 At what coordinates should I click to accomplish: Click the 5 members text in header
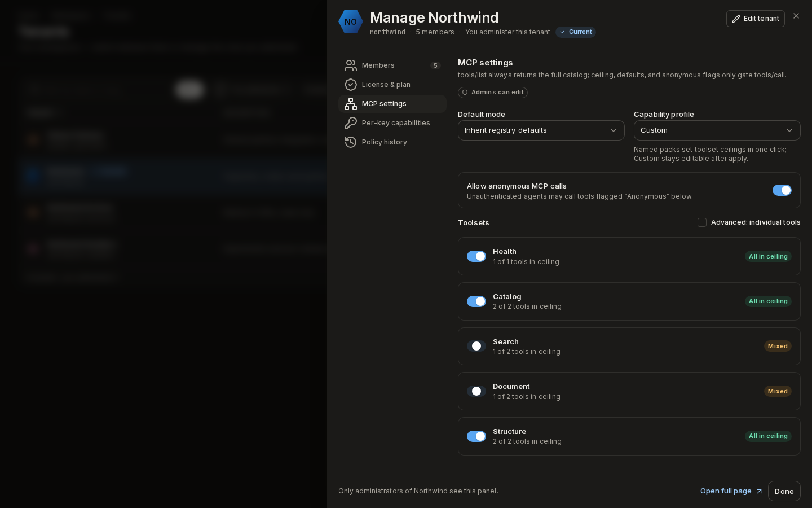(435, 32)
